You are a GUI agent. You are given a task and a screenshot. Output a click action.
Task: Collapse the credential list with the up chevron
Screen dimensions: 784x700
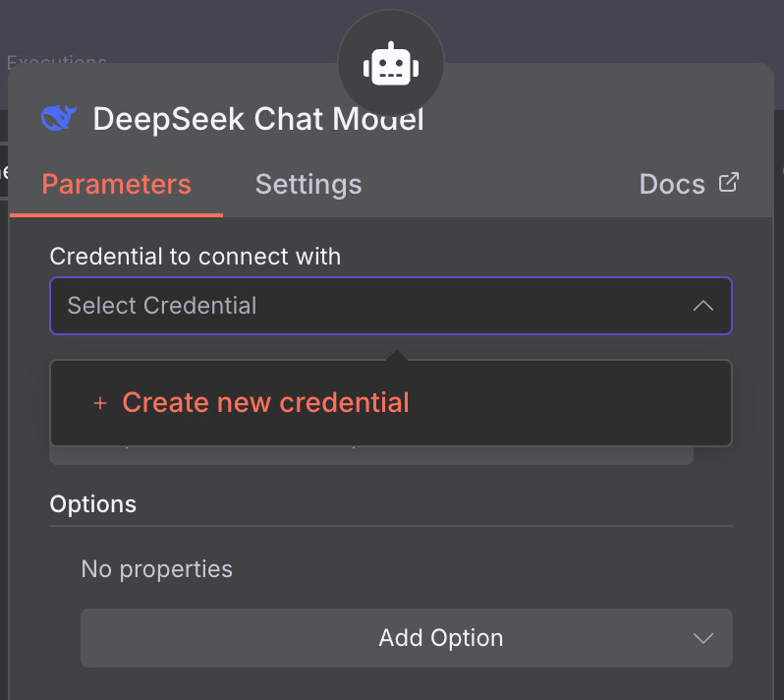pyautogui.click(x=702, y=306)
